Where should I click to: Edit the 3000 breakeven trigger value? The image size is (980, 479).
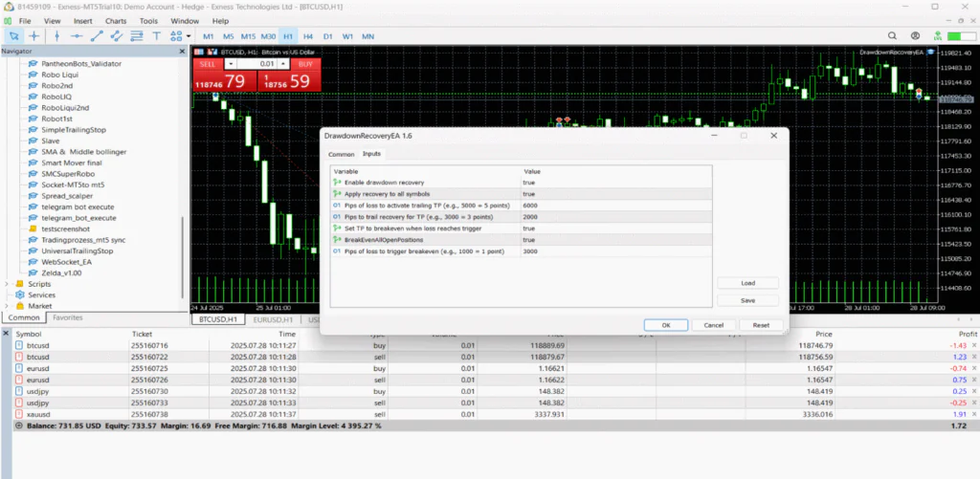click(616, 251)
